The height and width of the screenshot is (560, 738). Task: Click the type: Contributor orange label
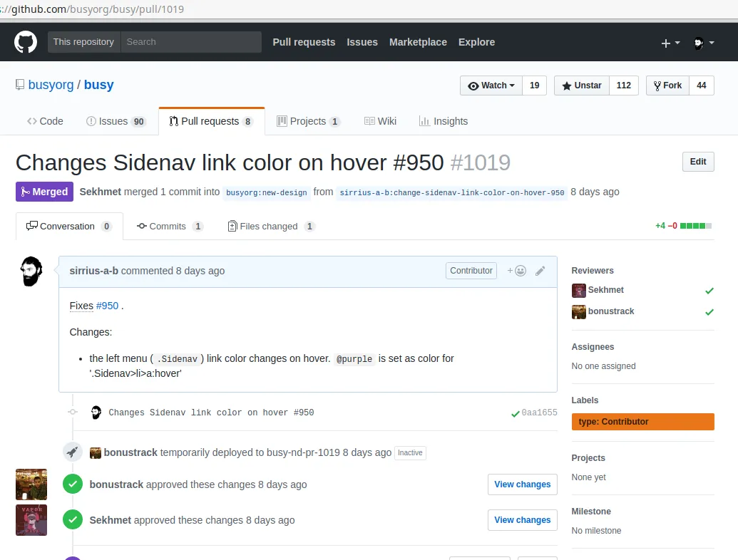[x=643, y=422]
